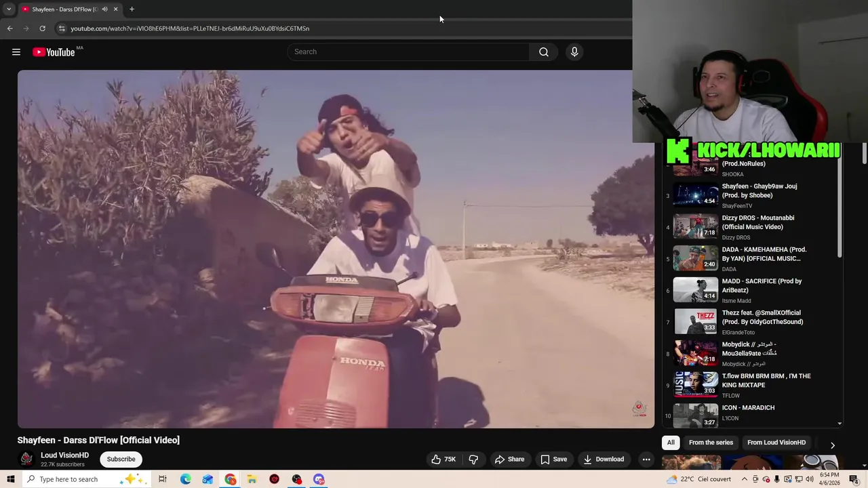The image size is (868, 488).
Task: Reload the current page
Action: pos(42,28)
